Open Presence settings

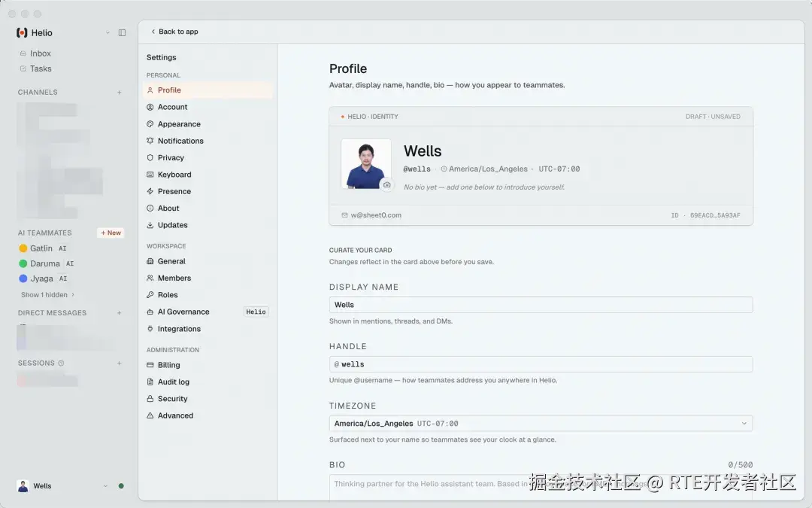(x=208, y=191)
